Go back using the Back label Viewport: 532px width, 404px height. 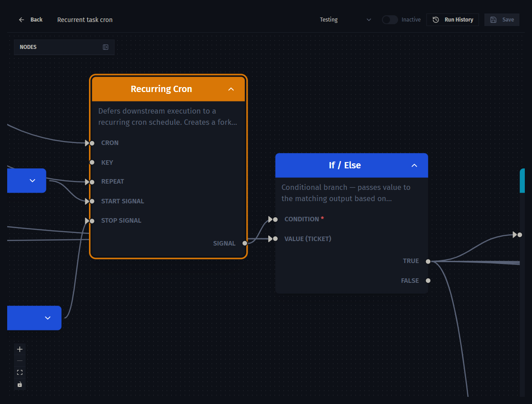(36, 20)
